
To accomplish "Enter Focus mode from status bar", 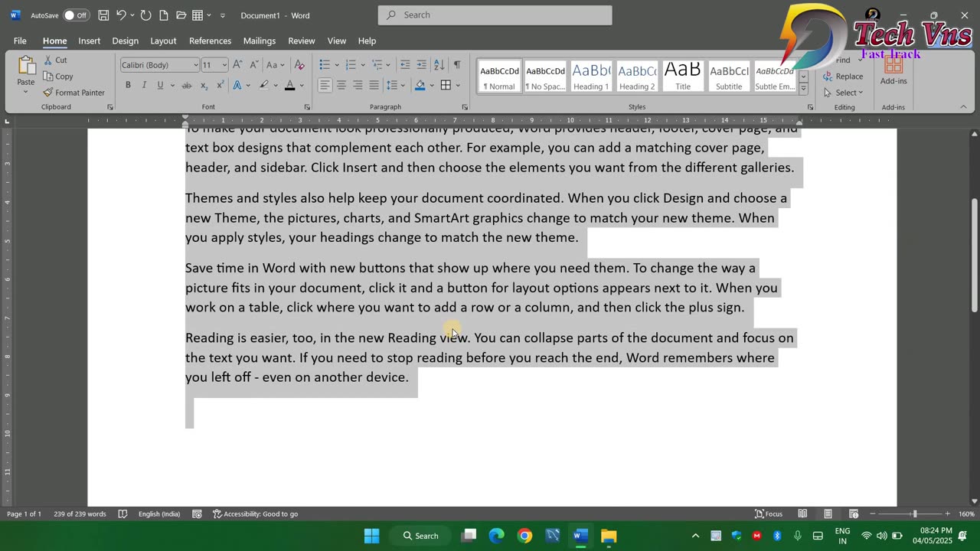I will [769, 514].
